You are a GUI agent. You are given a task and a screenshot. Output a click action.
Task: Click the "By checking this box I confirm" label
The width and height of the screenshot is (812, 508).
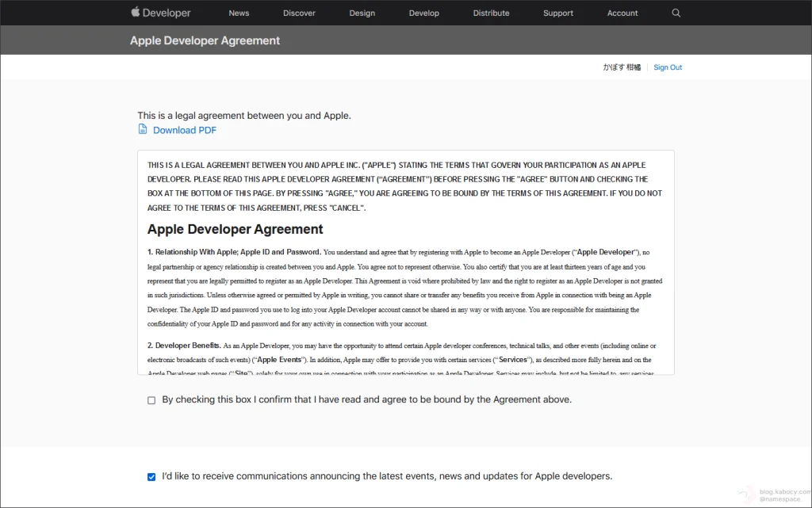(x=366, y=399)
